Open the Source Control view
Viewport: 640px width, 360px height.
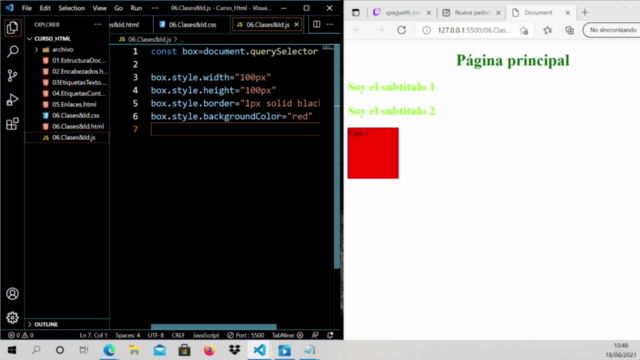pyautogui.click(x=12, y=76)
